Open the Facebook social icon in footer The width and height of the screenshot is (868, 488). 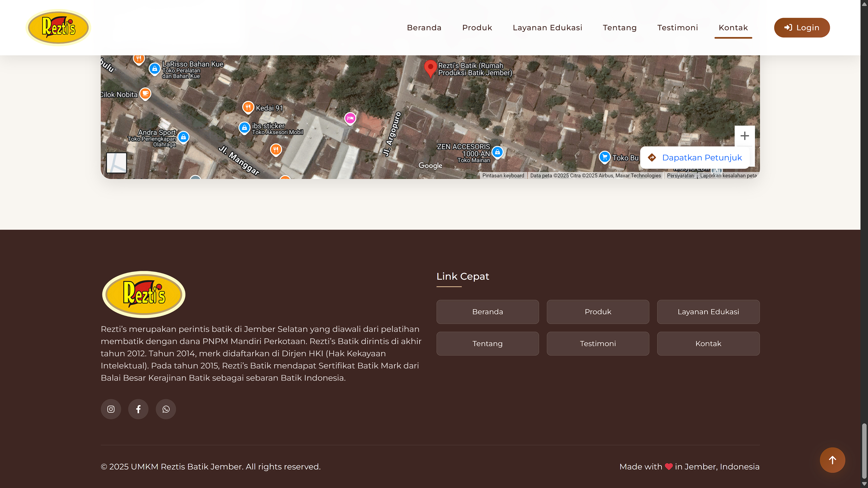pyautogui.click(x=138, y=409)
